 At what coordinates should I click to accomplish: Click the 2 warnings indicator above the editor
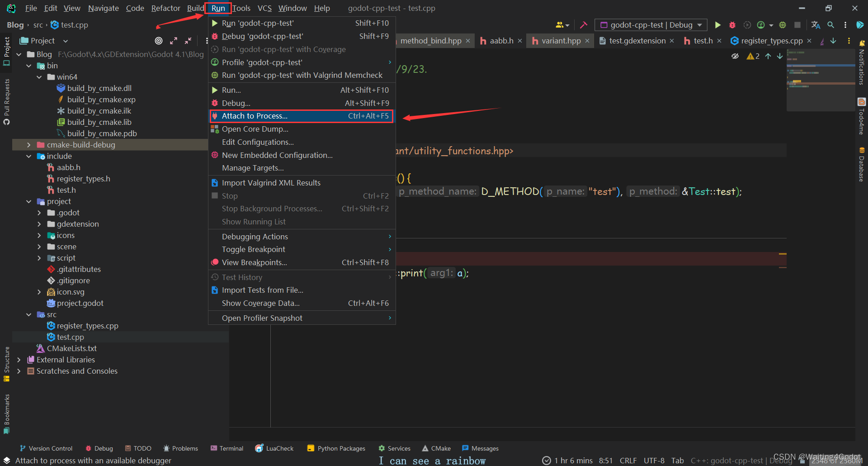tap(754, 56)
